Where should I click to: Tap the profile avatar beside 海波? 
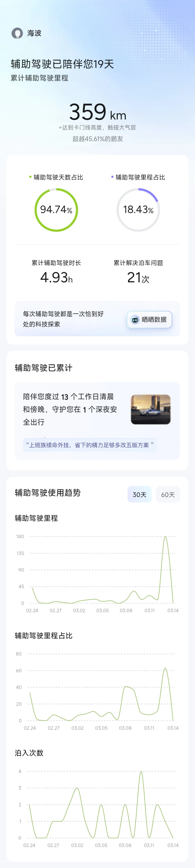click(x=17, y=33)
